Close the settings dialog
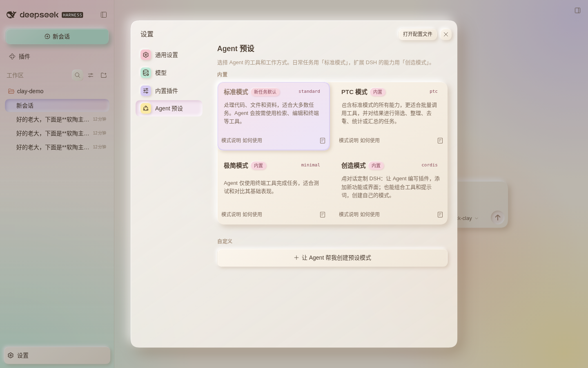The height and width of the screenshot is (368, 588). pos(446,34)
